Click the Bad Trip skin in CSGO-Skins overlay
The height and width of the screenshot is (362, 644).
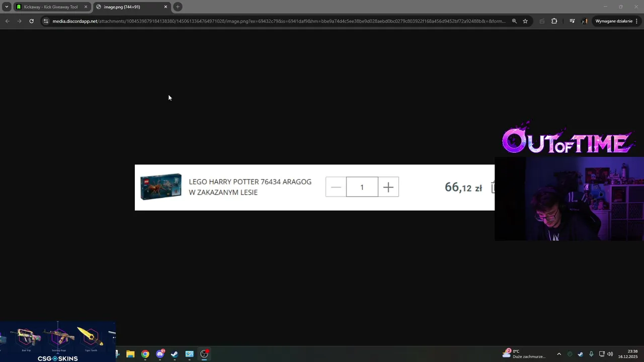pos(27,338)
